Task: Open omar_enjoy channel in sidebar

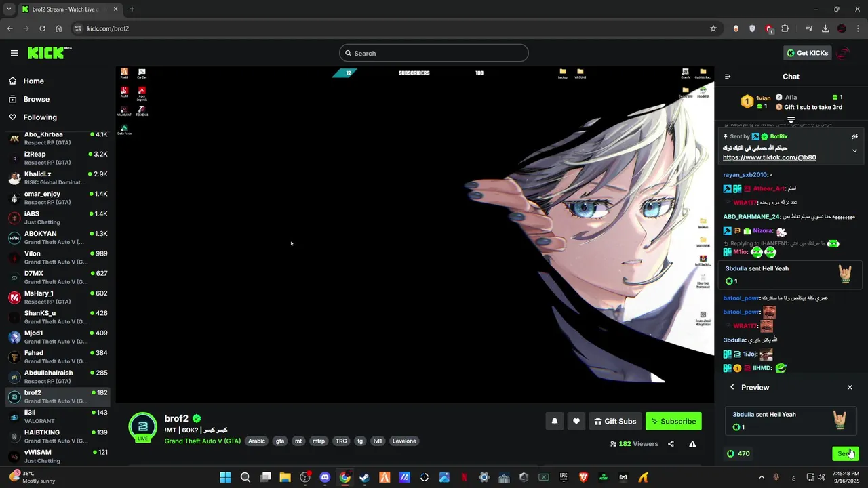Action: 58,198
